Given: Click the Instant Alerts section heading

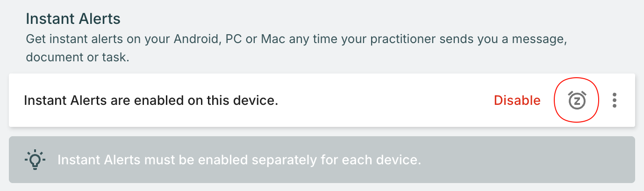Looking at the screenshot, I should click(x=73, y=19).
